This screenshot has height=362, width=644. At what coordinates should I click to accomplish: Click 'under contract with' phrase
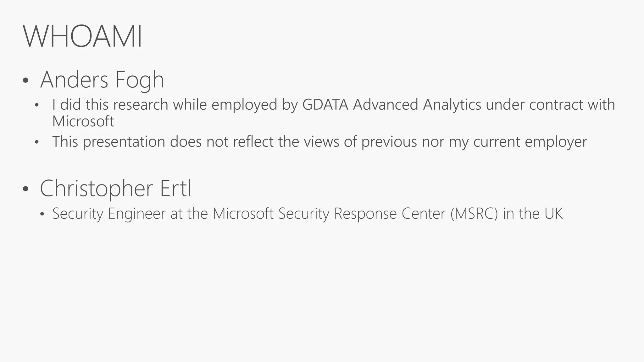coord(550,105)
